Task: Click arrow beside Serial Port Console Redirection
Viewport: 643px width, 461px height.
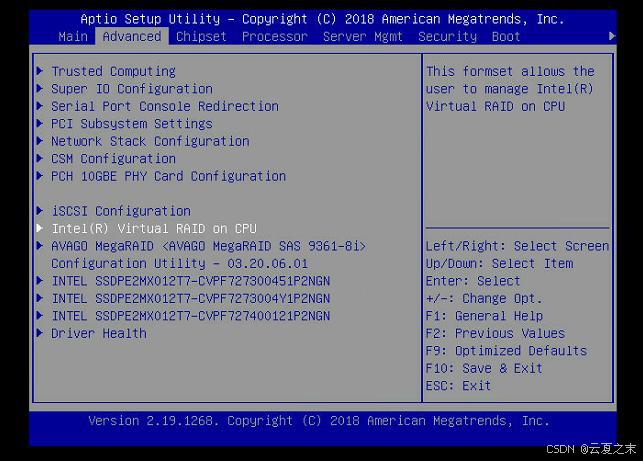Action: click(40, 105)
